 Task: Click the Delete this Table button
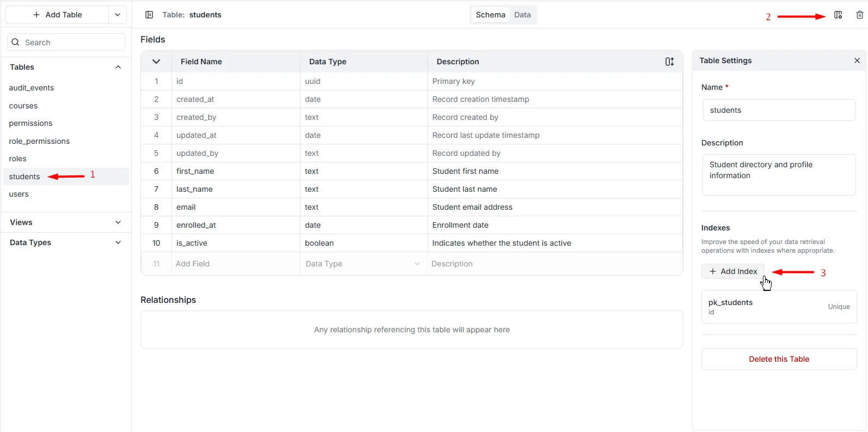[x=779, y=359]
